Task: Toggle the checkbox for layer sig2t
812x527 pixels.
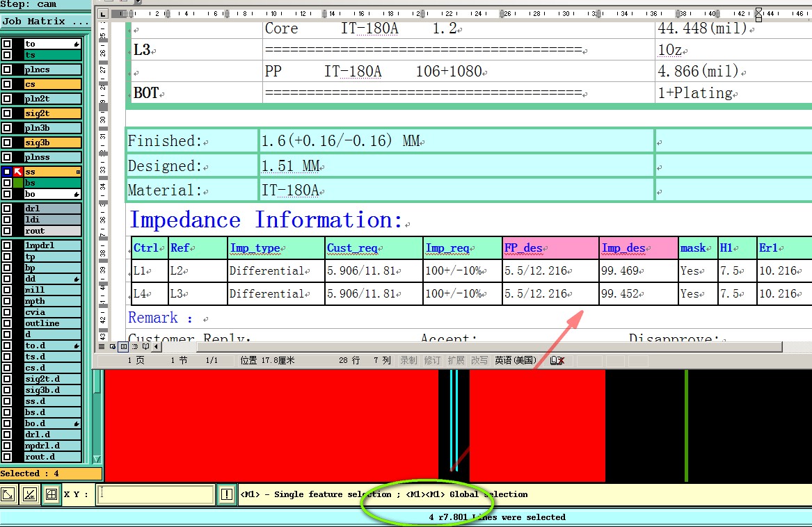Action: [7, 113]
